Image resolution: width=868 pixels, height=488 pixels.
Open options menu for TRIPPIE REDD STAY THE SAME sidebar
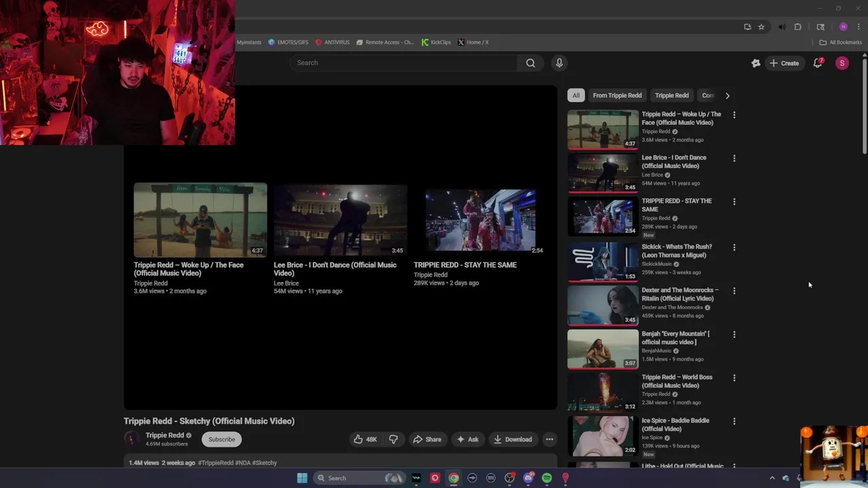pyautogui.click(x=734, y=201)
